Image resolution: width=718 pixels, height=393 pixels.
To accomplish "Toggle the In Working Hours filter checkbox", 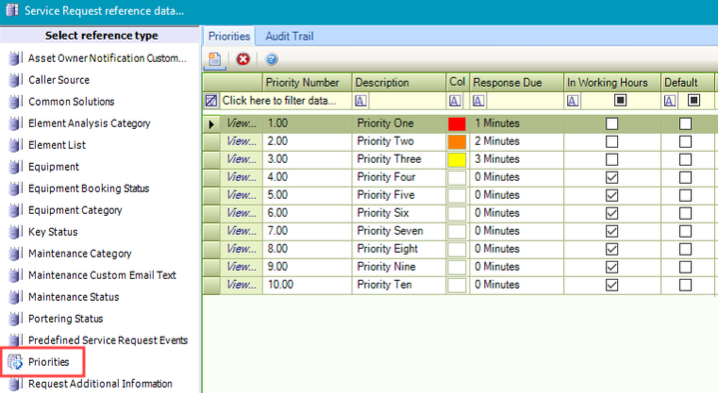I will (620, 100).
